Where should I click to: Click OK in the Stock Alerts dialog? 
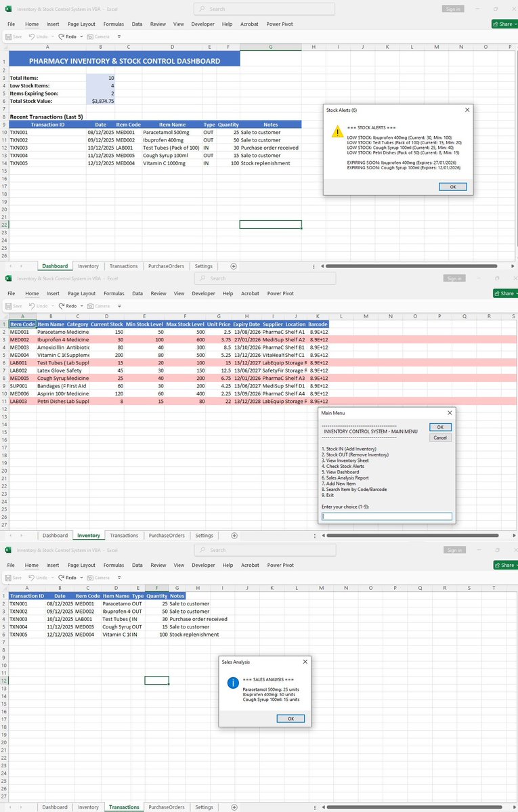click(x=453, y=187)
